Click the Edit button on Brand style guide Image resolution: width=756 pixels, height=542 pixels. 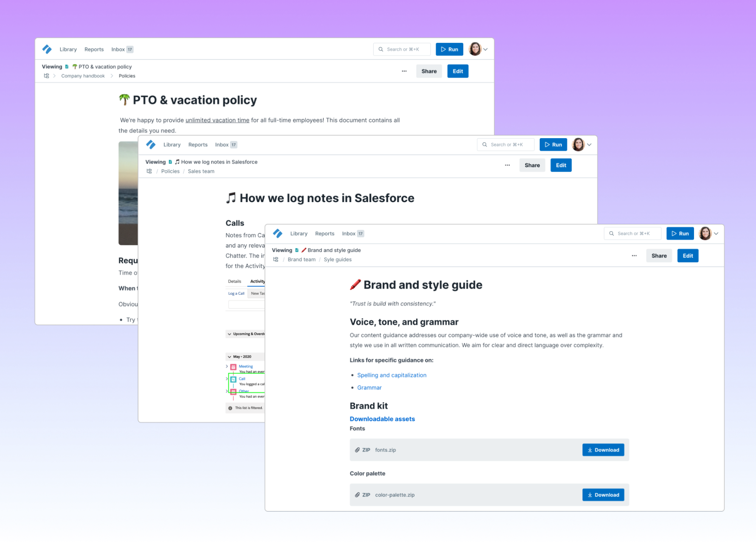point(688,256)
